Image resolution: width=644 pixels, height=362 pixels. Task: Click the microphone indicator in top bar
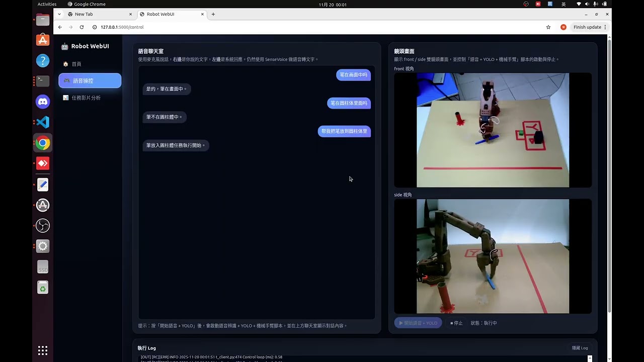coord(596,4)
